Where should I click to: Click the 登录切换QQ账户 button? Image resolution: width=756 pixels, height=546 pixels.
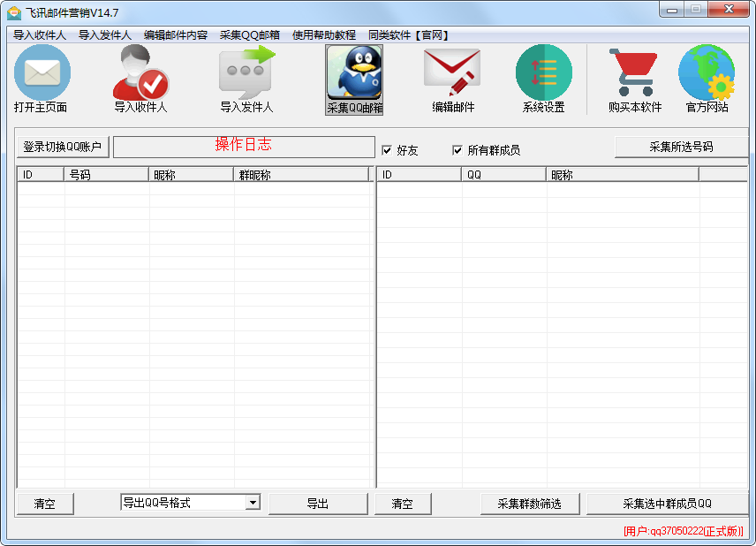pyautogui.click(x=63, y=147)
